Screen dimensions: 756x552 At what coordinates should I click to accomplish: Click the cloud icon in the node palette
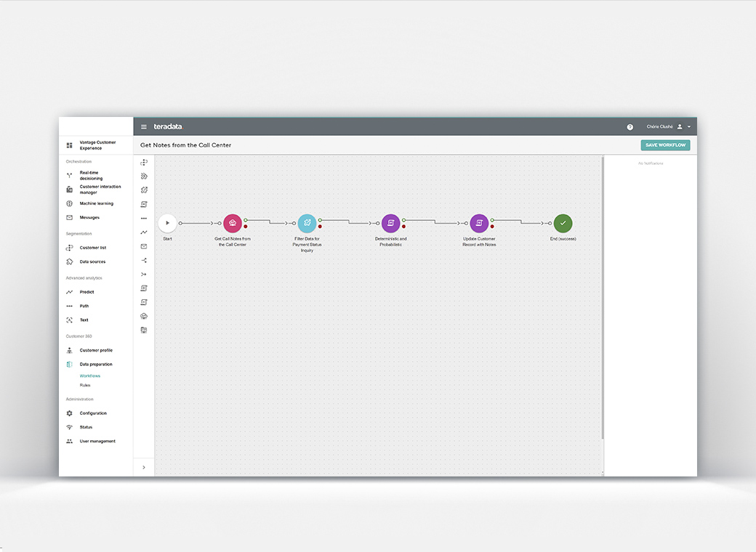[x=143, y=316]
